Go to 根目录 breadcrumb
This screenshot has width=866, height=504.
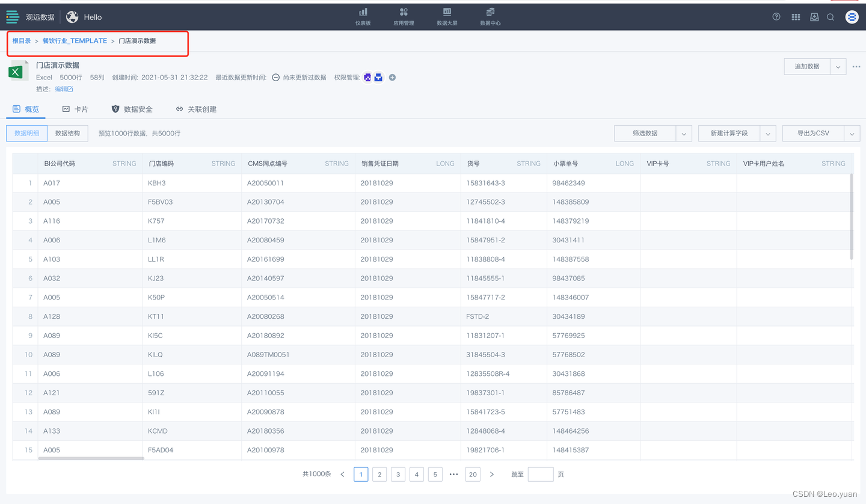coord(22,41)
